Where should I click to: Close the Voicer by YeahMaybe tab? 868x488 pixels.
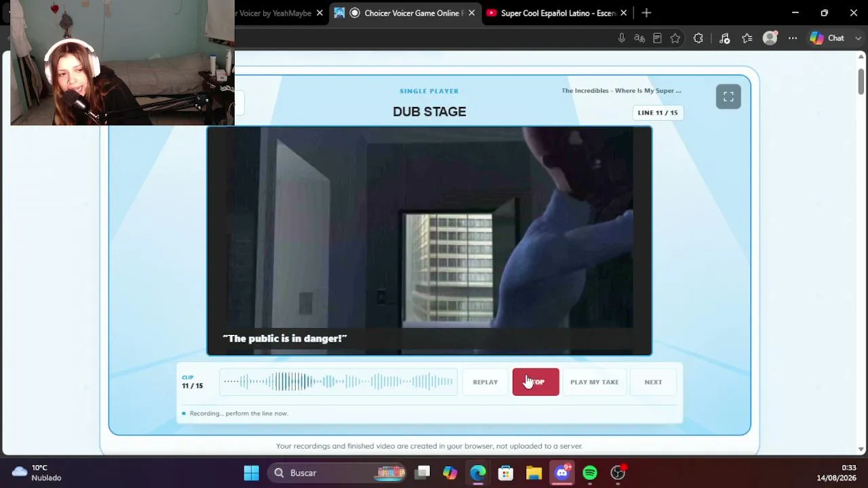pyautogui.click(x=319, y=13)
